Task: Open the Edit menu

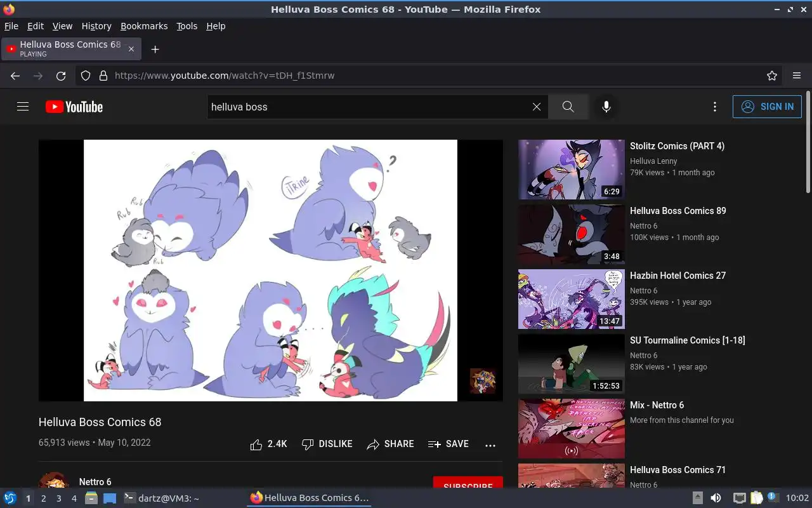Action: [x=36, y=26]
